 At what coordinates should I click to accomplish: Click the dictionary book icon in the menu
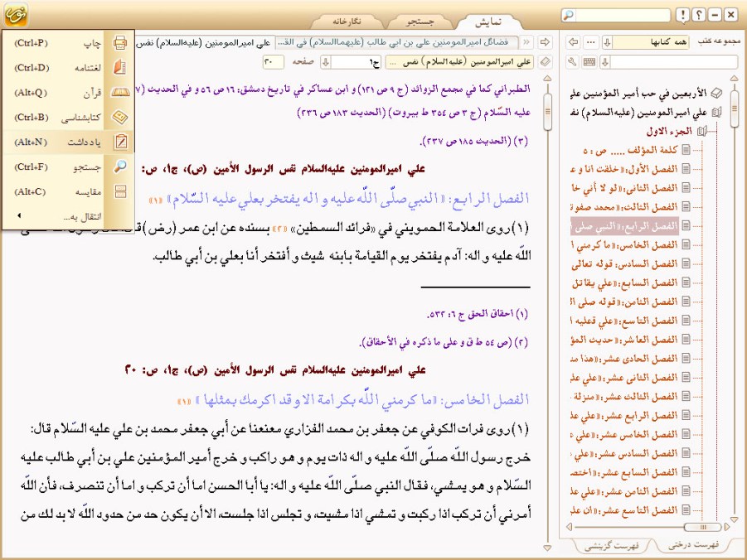120,68
